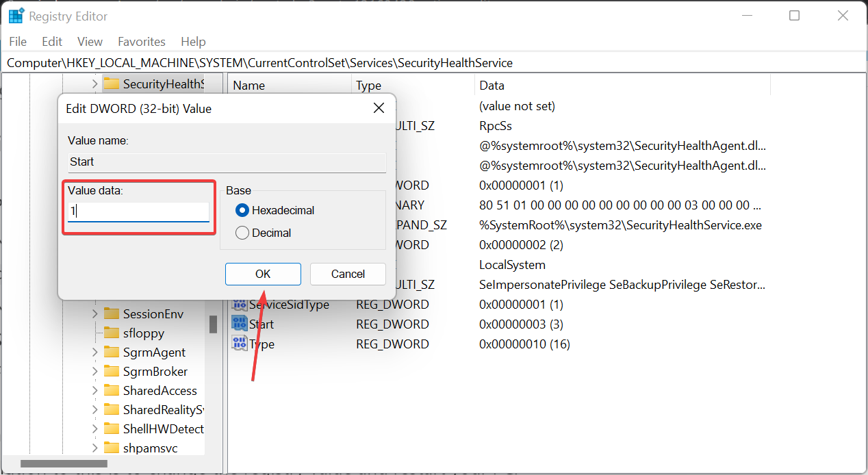Screen dimensions: 868x475
Task: Minimize the Registry Editor window
Action: click(745, 16)
